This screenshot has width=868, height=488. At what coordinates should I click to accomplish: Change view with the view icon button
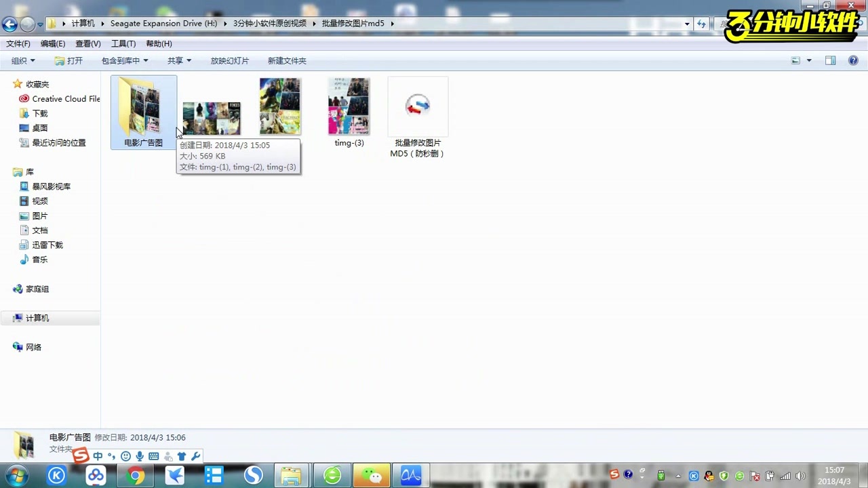click(796, 61)
